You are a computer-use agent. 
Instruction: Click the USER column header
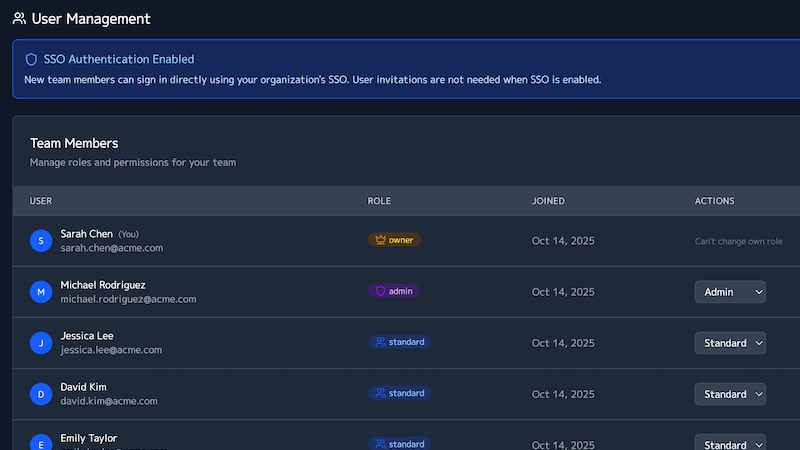pos(41,201)
